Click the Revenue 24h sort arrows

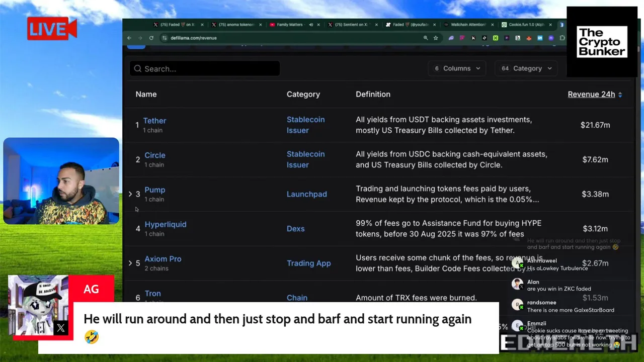click(620, 95)
